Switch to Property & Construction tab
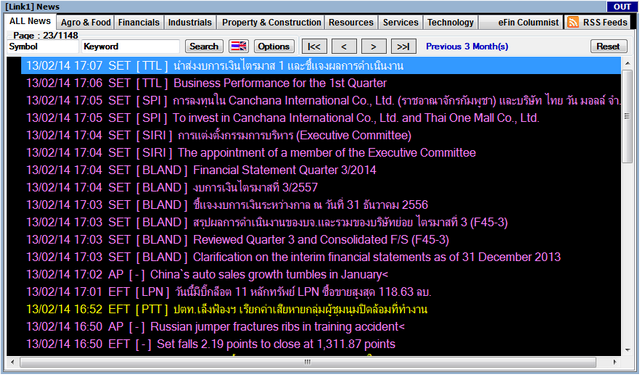 click(x=271, y=22)
